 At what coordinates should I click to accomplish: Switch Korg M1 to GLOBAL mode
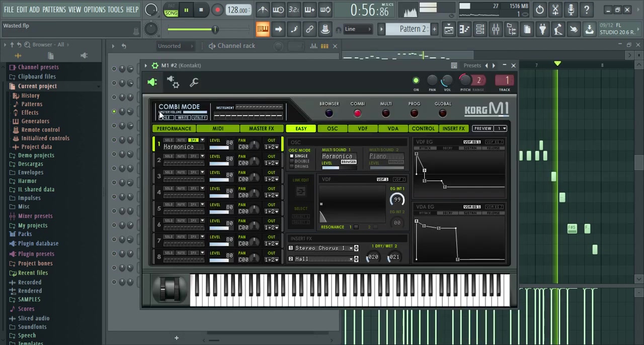tap(443, 113)
